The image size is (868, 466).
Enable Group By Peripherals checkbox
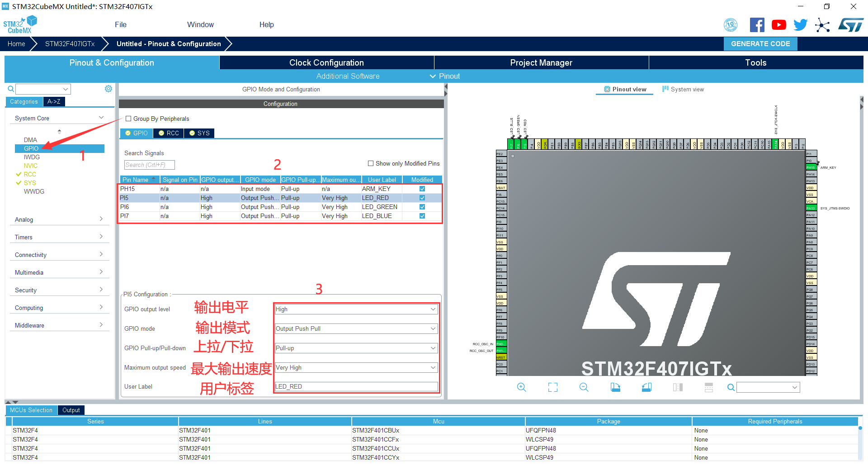tap(128, 119)
